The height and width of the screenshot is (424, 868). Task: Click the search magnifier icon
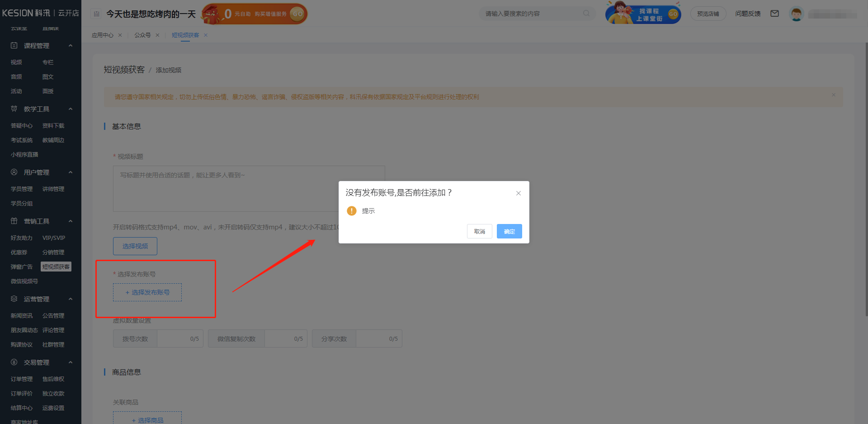[x=586, y=14]
